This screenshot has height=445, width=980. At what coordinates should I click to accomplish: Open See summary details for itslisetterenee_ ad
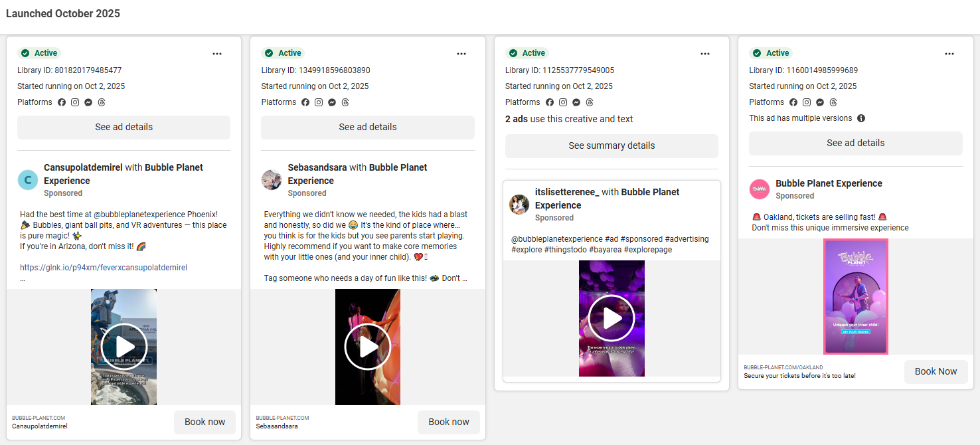[612, 145]
